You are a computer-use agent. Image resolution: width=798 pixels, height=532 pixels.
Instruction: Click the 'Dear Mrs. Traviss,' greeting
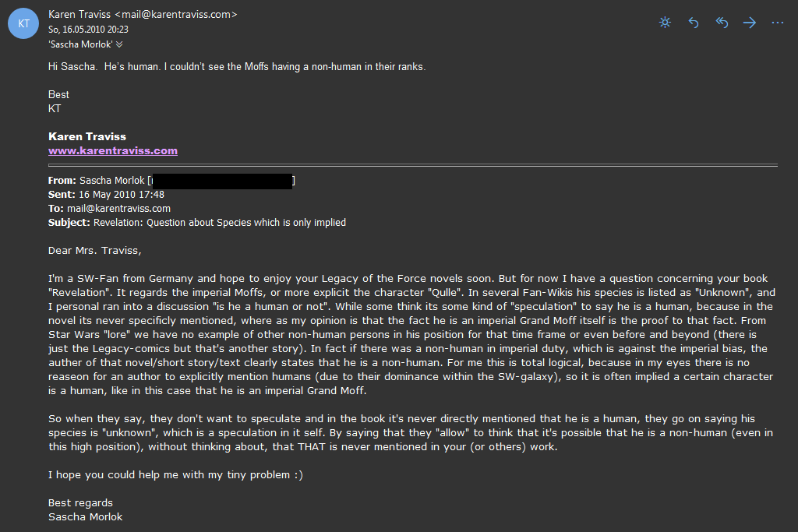pyautogui.click(x=94, y=250)
